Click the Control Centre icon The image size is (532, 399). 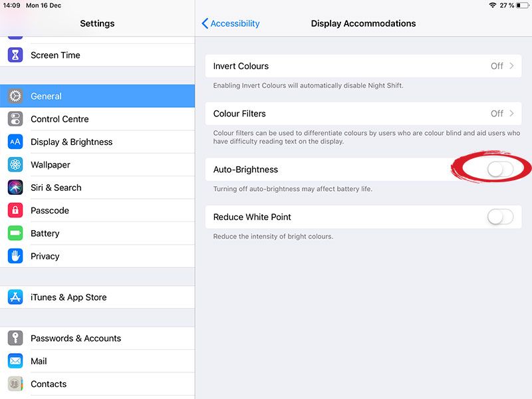15,119
